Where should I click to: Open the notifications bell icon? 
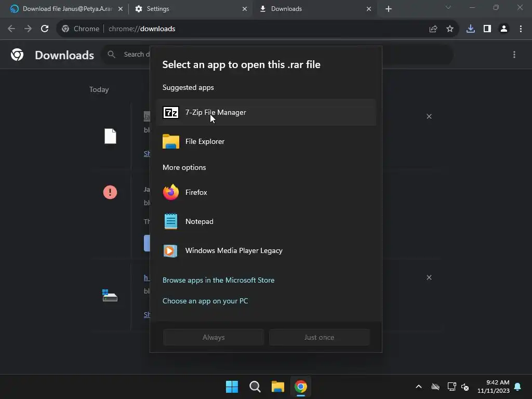click(x=518, y=387)
